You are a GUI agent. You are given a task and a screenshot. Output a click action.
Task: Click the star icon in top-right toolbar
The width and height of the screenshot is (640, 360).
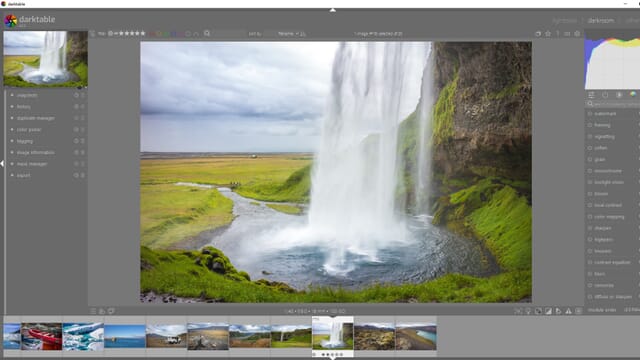(548, 34)
